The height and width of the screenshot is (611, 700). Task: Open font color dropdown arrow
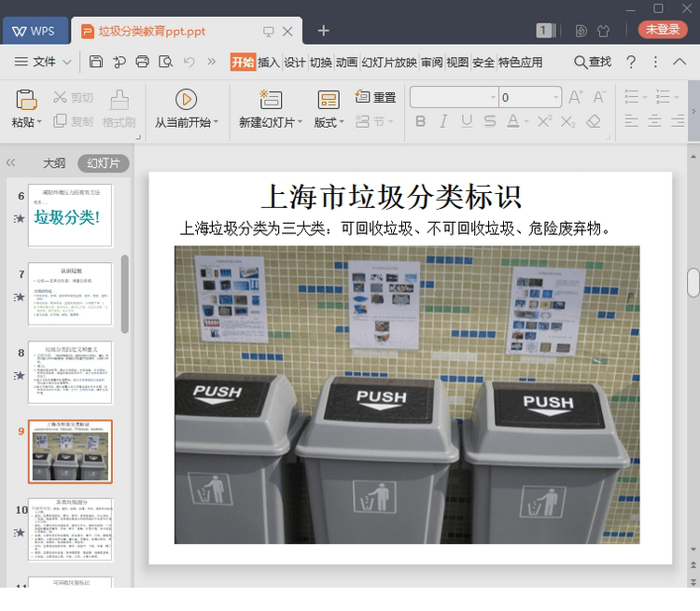coord(526,121)
